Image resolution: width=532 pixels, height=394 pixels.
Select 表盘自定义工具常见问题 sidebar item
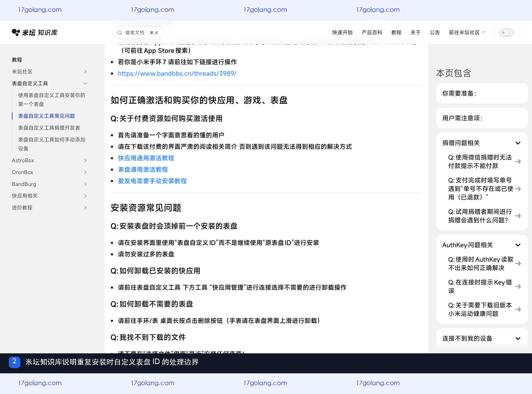pyautogui.click(x=47, y=116)
